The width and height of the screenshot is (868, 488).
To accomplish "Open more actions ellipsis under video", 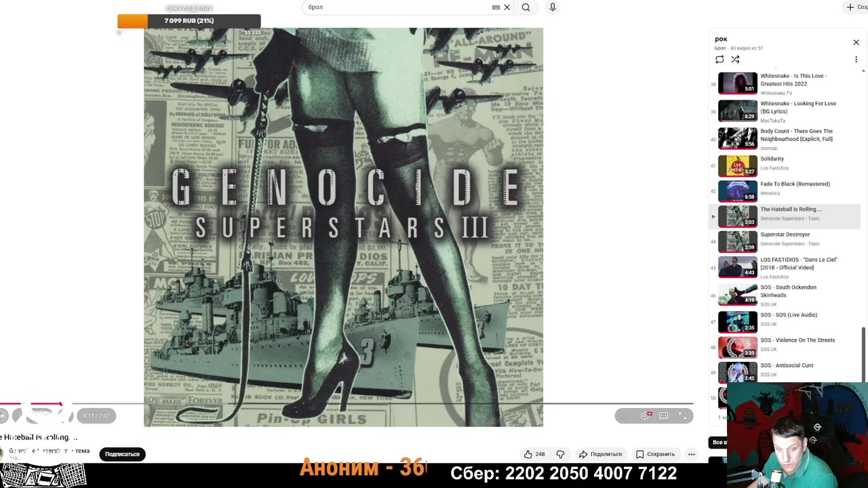I will [691, 454].
